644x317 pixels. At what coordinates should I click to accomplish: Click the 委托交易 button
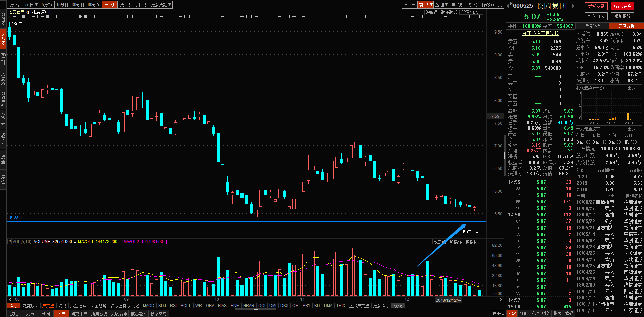pos(596,6)
